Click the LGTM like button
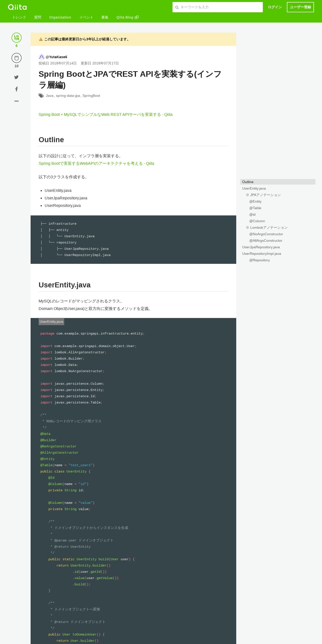 [17, 38]
